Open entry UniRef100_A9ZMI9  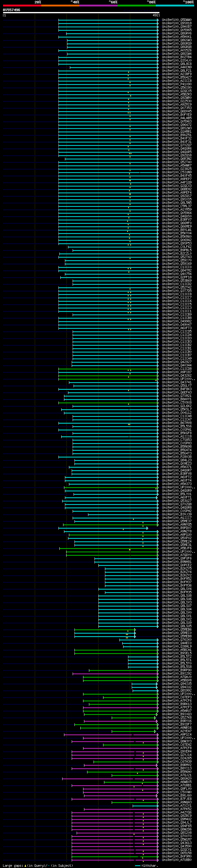click(177, 104)
